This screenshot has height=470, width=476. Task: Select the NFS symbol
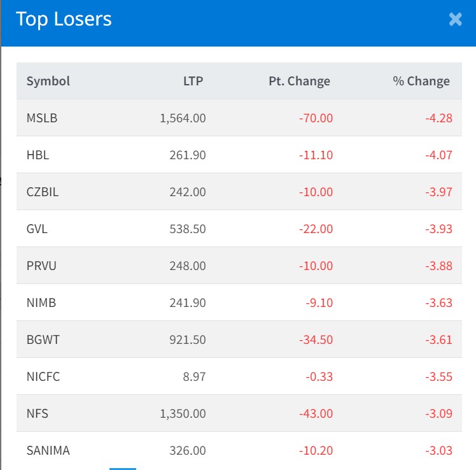coord(38,413)
